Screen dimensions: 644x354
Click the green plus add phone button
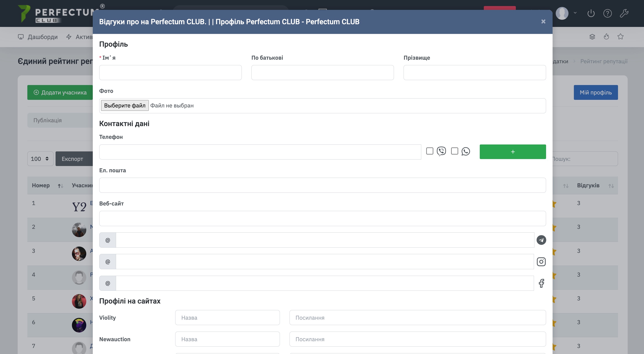point(512,152)
